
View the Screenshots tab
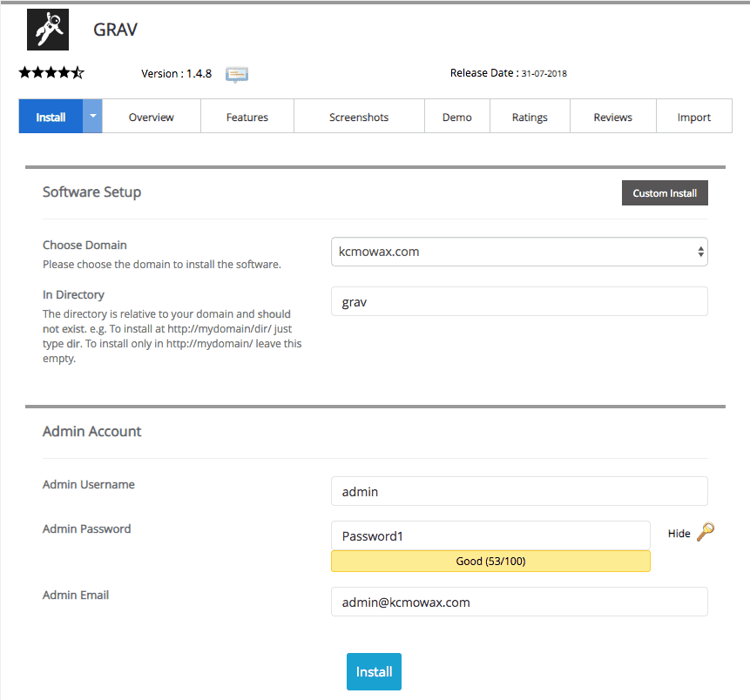click(x=359, y=116)
